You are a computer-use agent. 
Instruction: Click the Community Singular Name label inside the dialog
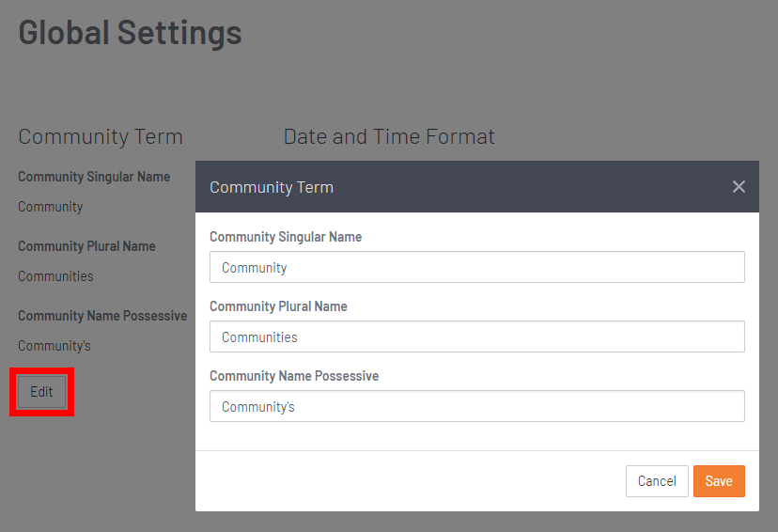[x=286, y=237]
